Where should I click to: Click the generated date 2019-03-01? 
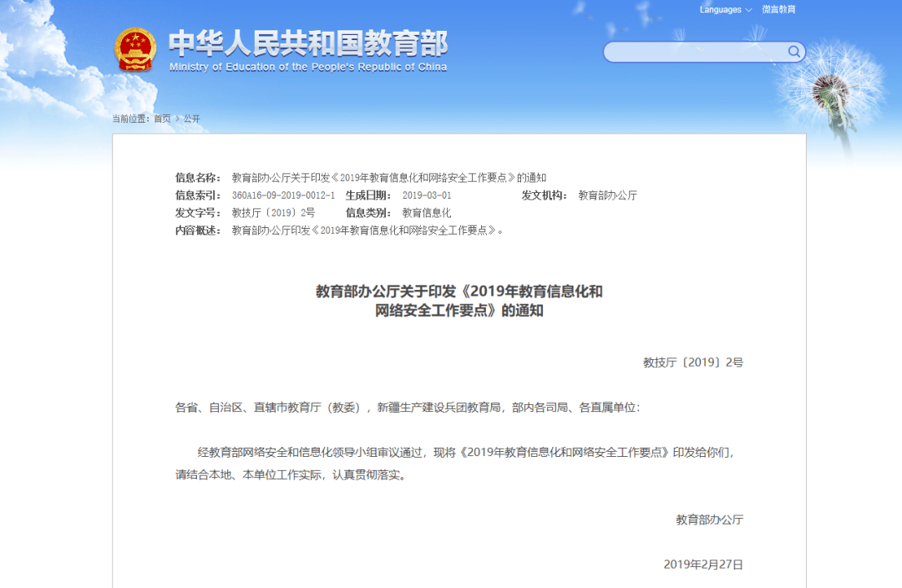click(x=427, y=195)
